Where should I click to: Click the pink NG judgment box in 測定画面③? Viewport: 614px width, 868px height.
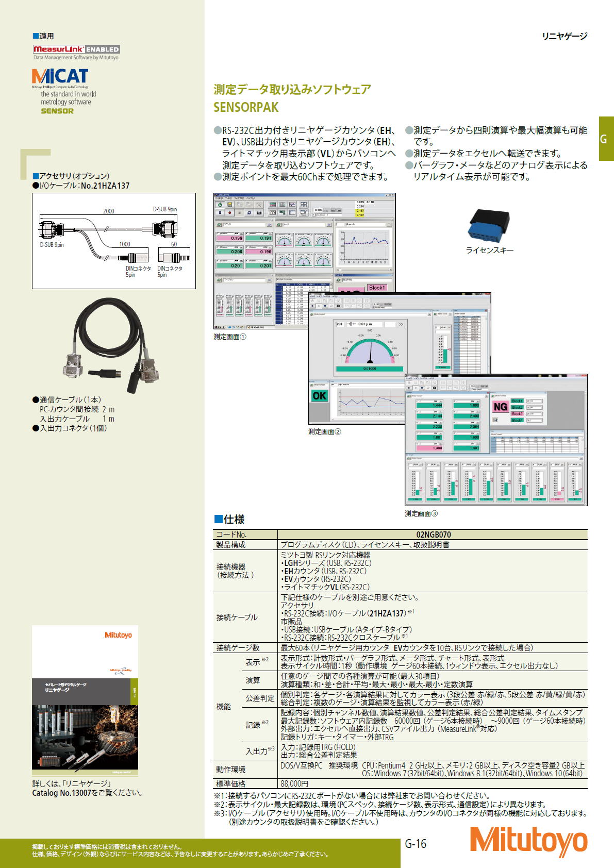pyautogui.click(x=501, y=407)
